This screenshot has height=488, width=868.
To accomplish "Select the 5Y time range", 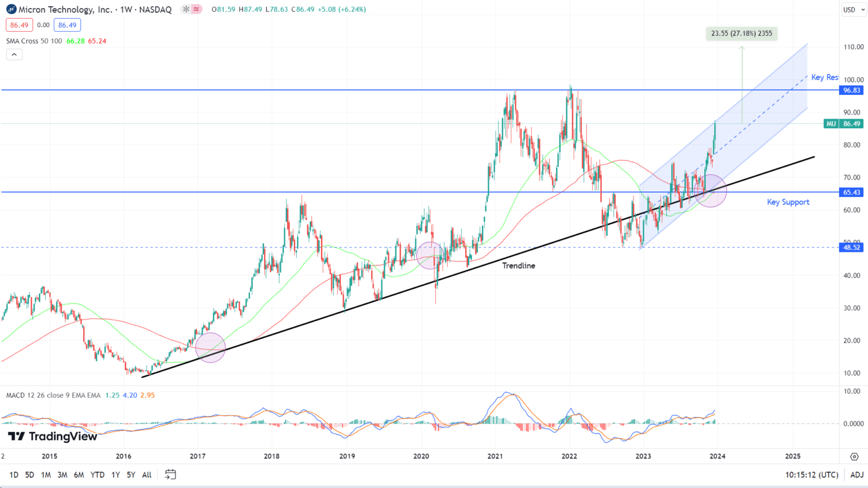I will pos(131,475).
